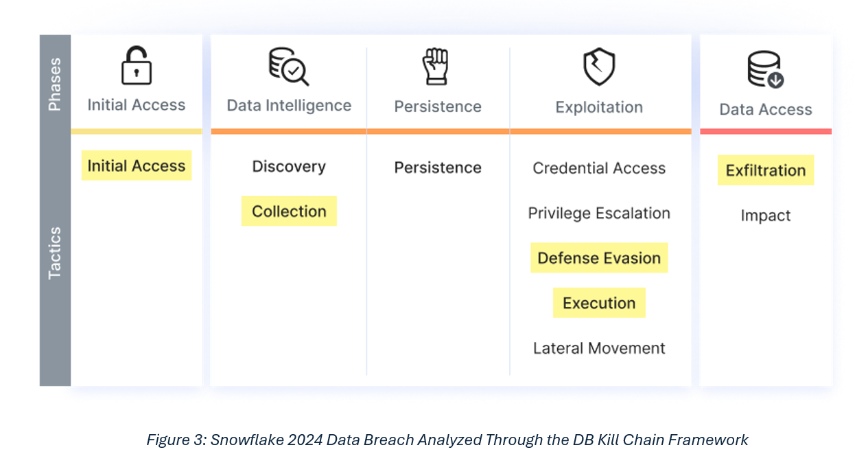Click the database magnifier Data Intelligence icon
The image size is (868, 476).
coord(288,67)
